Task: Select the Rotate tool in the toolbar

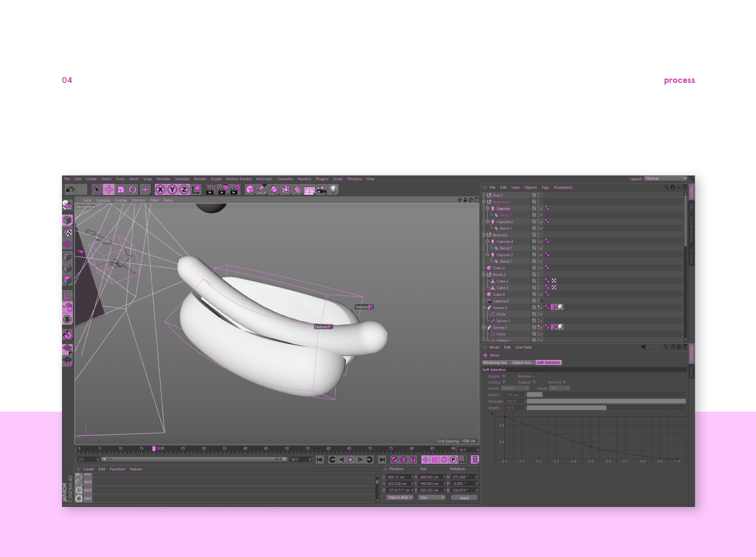Action: (133, 190)
